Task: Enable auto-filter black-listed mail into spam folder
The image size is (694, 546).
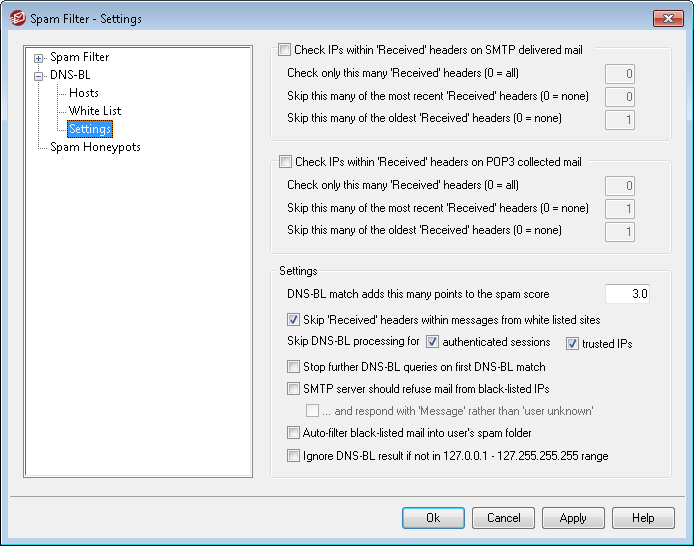Action: (x=294, y=433)
